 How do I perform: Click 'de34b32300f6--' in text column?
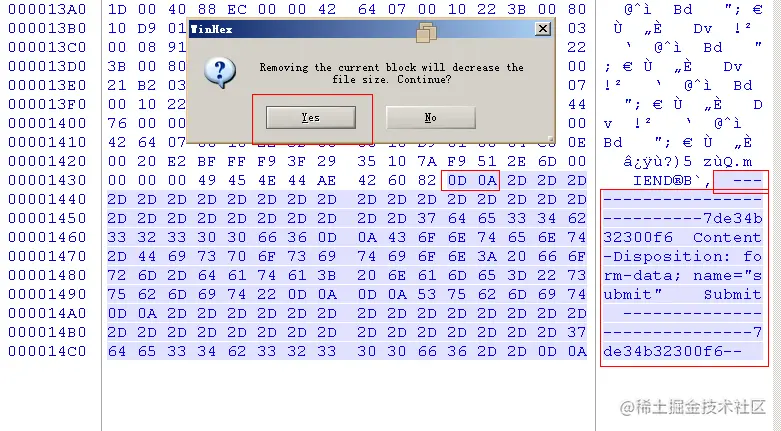click(x=672, y=351)
